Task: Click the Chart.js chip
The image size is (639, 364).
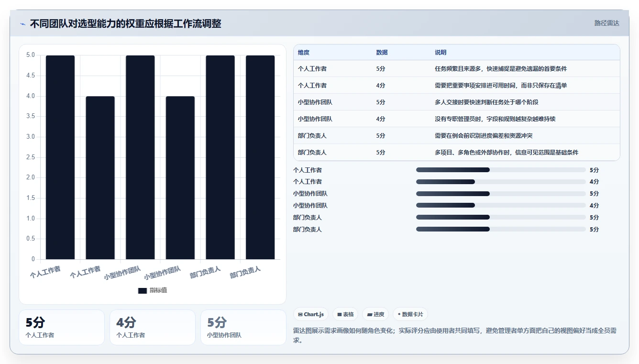Action: click(311, 314)
